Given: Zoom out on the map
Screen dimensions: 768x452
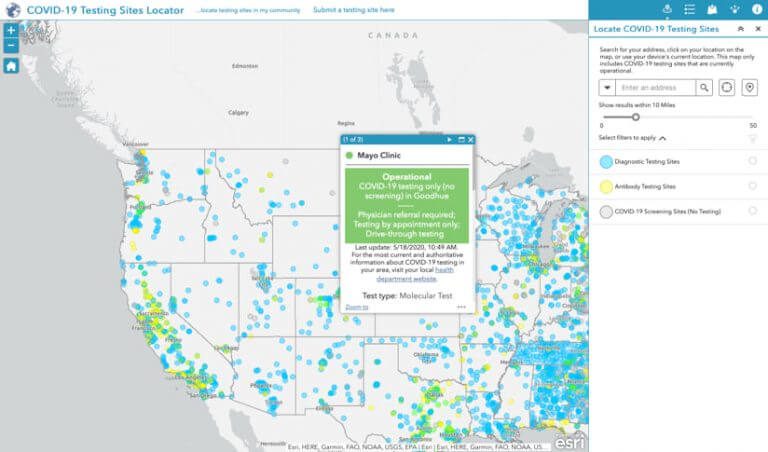Looking at the screenshot, I should point(11,46).
